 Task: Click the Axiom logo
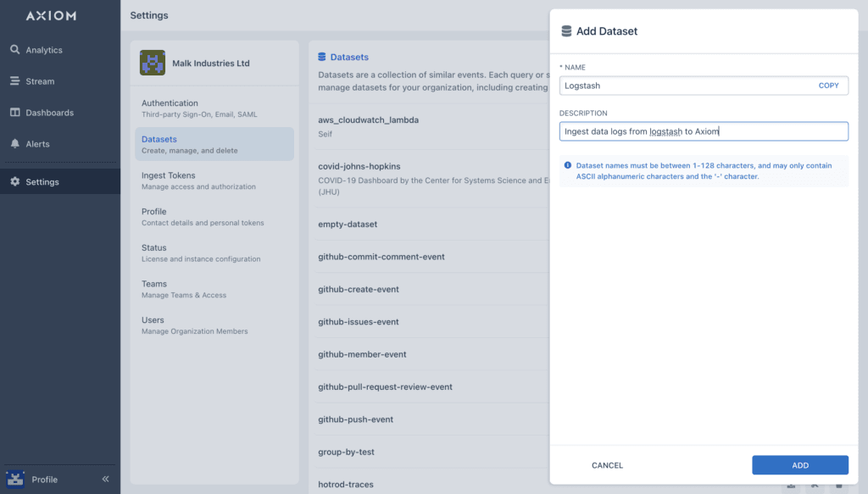coord(51,15)
